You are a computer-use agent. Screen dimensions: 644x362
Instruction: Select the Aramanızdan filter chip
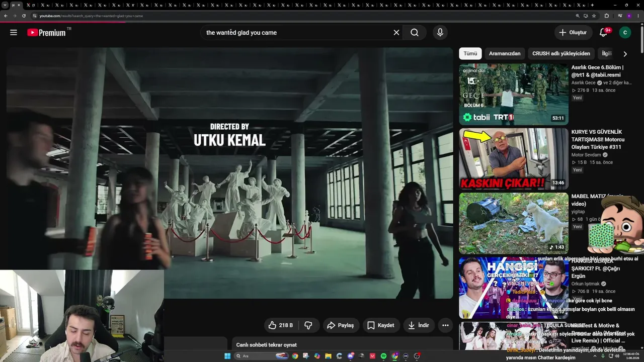pos(505,53)
